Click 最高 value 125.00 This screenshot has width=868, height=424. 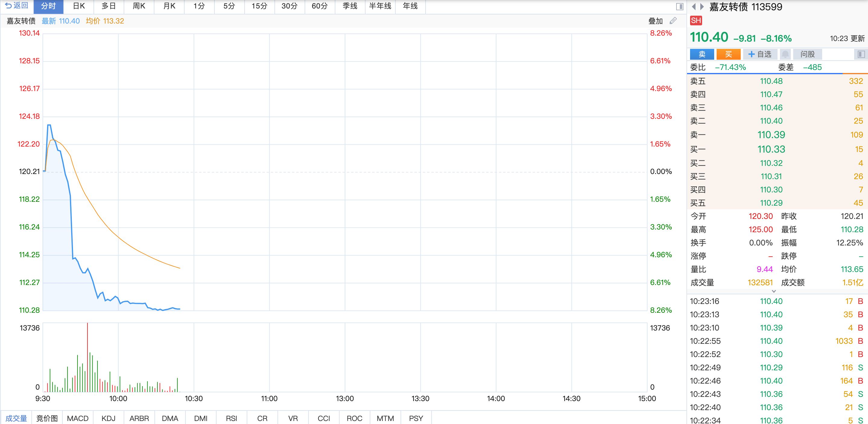(761, 229)
